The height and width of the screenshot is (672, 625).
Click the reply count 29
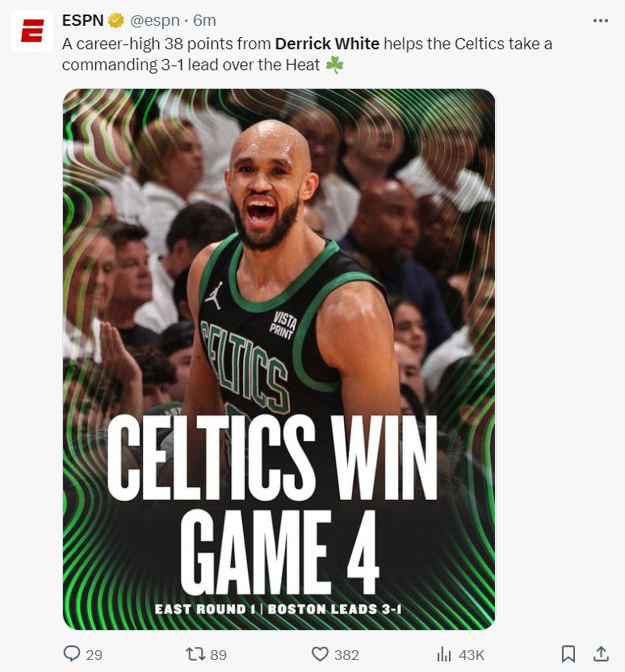[x=94, y=655]
